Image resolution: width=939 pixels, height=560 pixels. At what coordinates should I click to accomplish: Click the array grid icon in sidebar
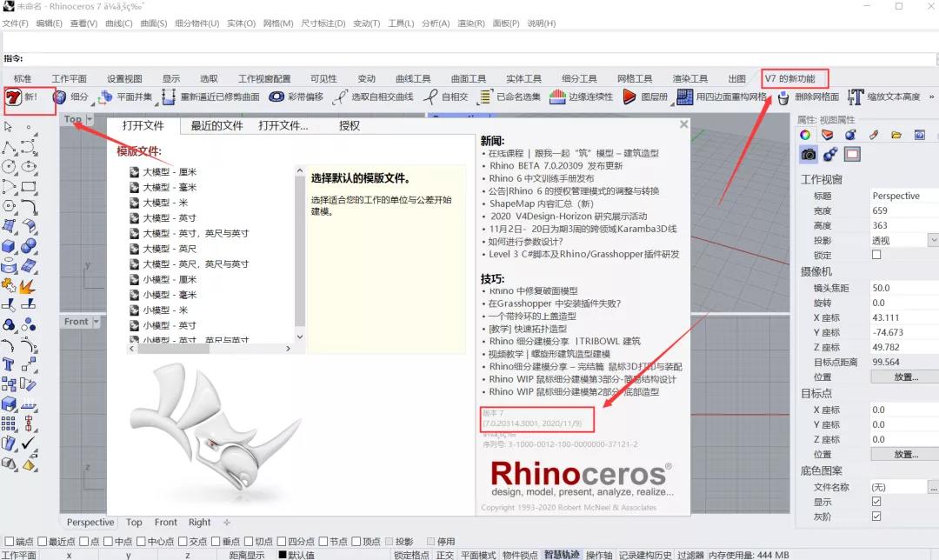pos(9,423)
